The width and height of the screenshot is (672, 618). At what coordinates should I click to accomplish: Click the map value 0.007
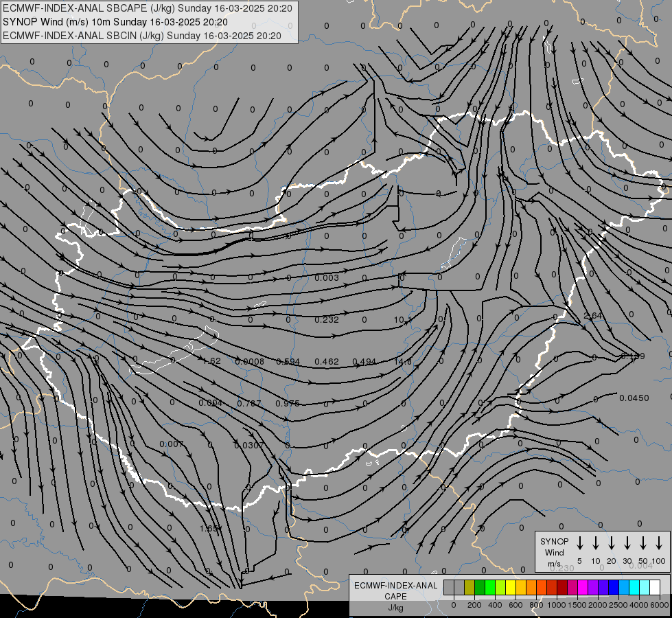click(x=172, y=444)
